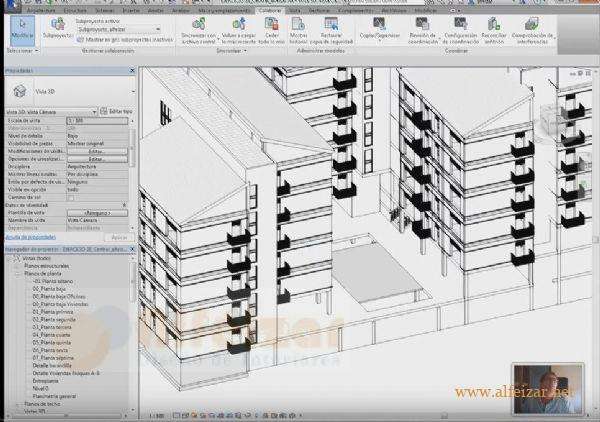Switch to the Anotar ribbon tab
The image size is (600, 422).
(155, 10)
